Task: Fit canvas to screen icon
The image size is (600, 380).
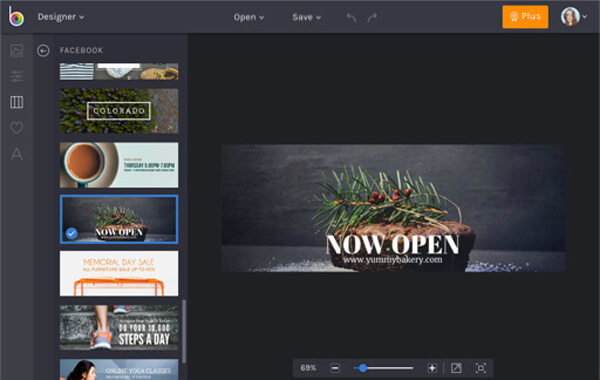Action: (481, 368)
